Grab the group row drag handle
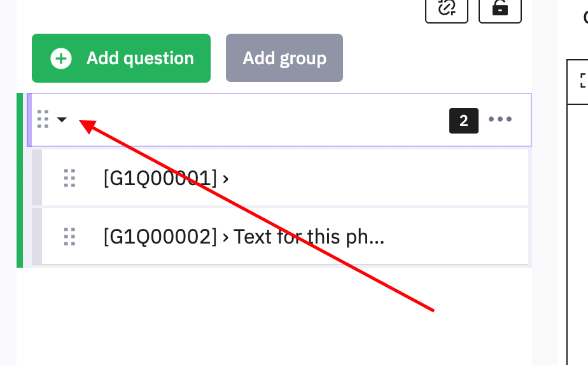Viewport: 588px width, 365px height. coord(43,119)
